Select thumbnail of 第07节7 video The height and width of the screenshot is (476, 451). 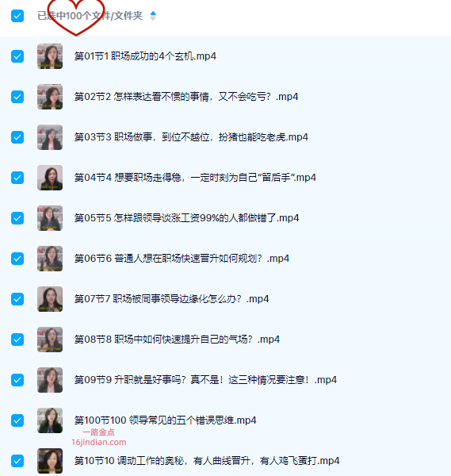pos(50,299)
